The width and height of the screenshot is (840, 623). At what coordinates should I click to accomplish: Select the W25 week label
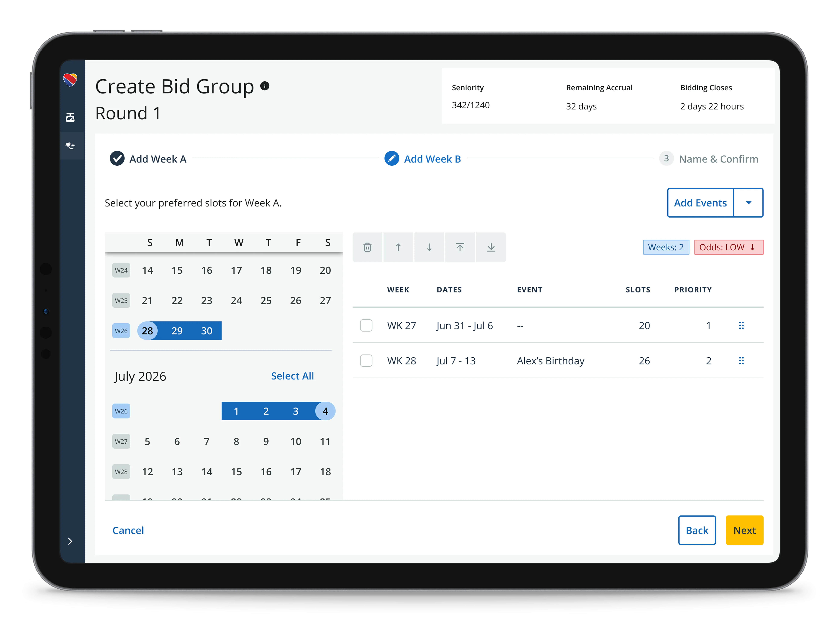(121, 301)
